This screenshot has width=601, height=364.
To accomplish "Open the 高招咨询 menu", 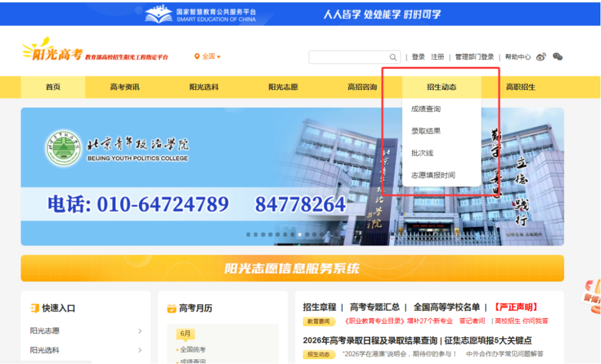I will pyautogui.click(x=362, y=87).
